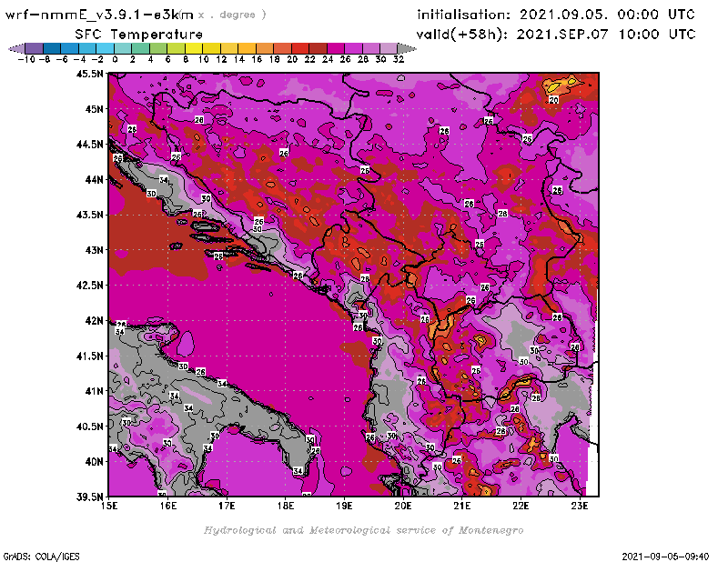Click the legend tick value "0"

point(115,59)
